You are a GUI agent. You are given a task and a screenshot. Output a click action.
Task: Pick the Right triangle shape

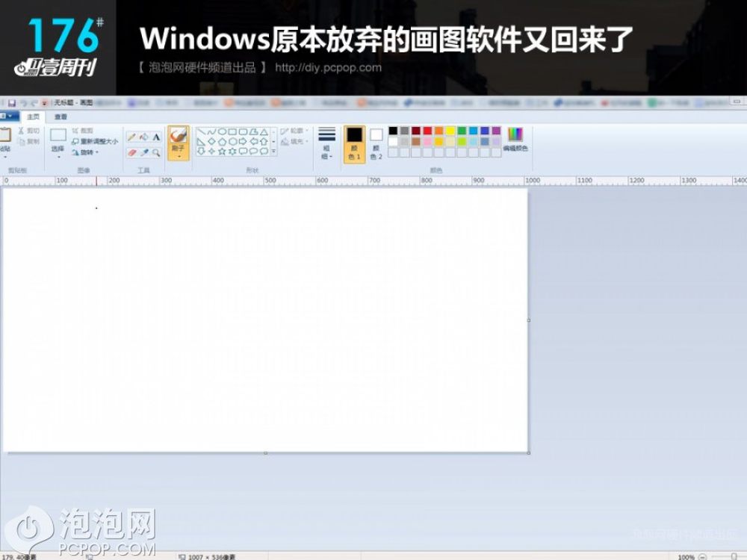(x=201, y=141)
